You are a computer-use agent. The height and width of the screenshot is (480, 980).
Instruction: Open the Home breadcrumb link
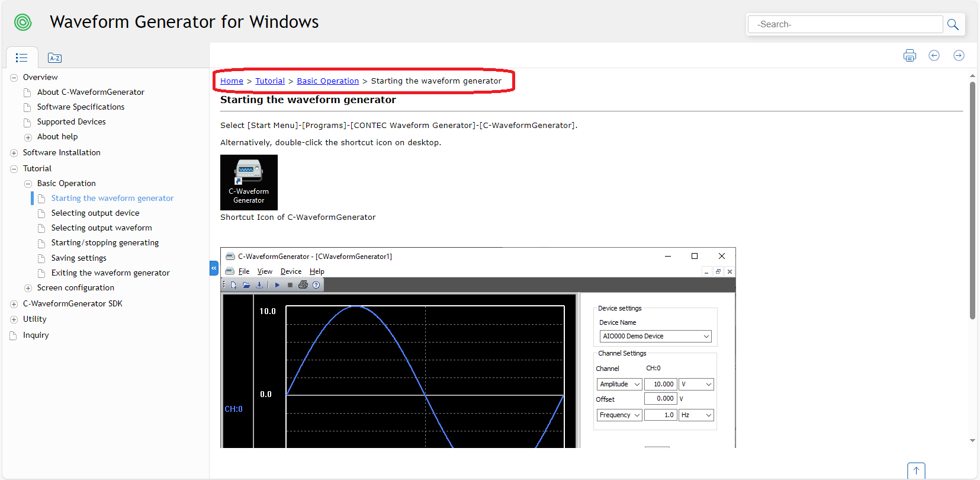coord(232,81)
